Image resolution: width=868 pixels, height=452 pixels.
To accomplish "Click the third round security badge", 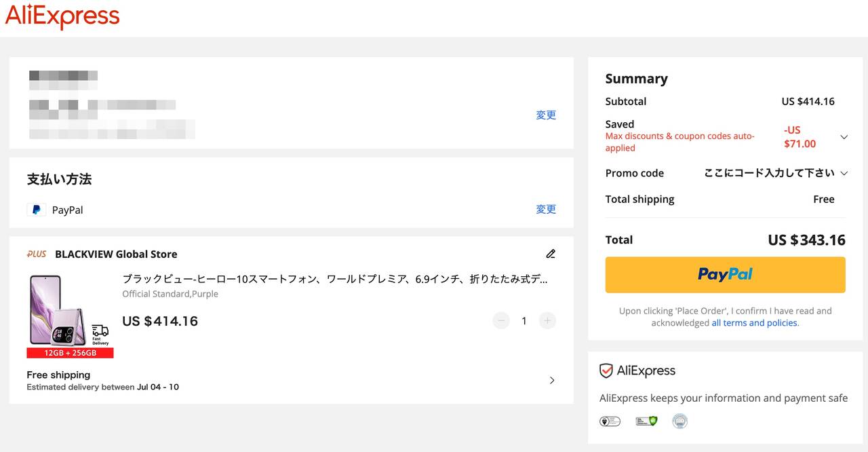I will click(679, 421).
